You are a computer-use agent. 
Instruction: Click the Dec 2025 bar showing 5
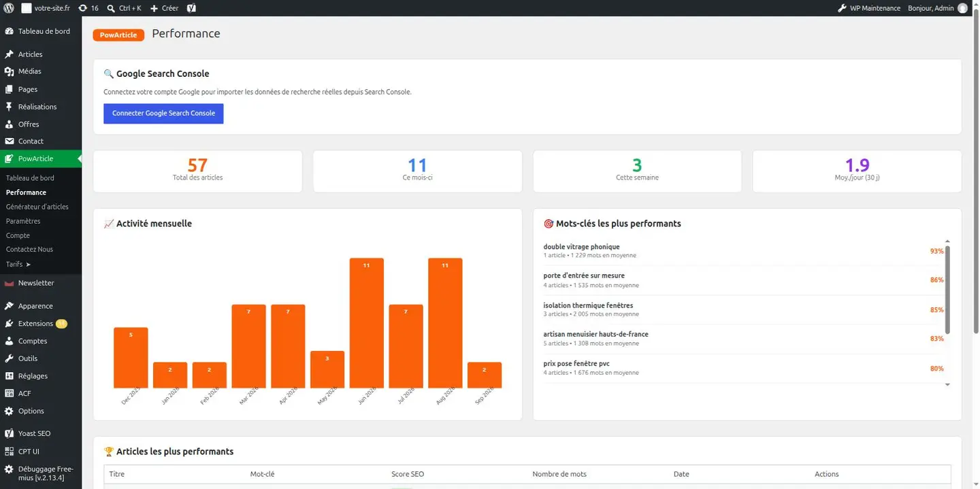(x=131, y=358)
